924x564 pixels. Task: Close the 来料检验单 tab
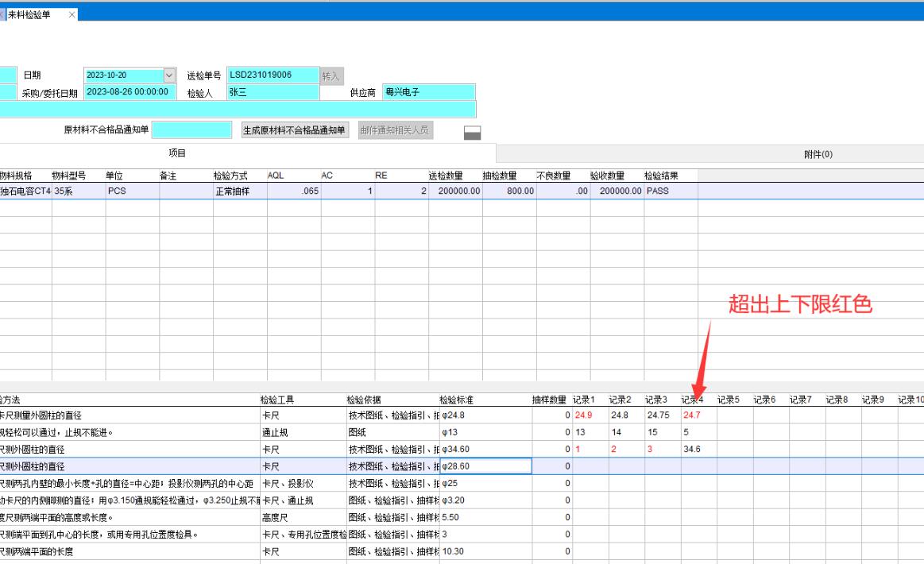click(x=72, y=15)
